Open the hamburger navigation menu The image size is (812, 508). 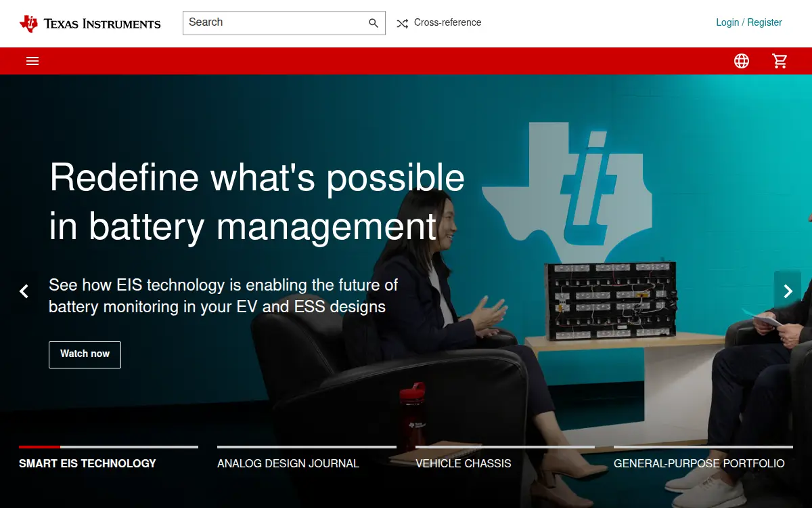pyautogui.click(x=32, y=61)
